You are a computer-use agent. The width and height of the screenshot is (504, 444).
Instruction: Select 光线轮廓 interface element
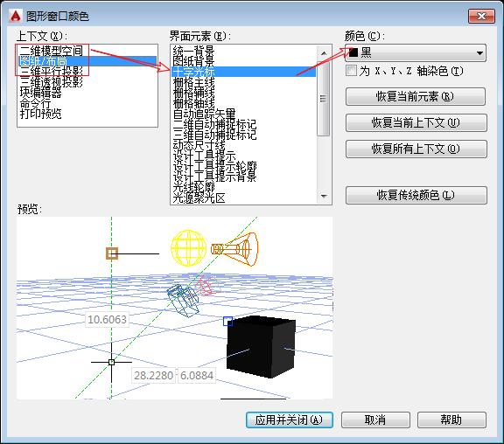[x=193, y=188]
